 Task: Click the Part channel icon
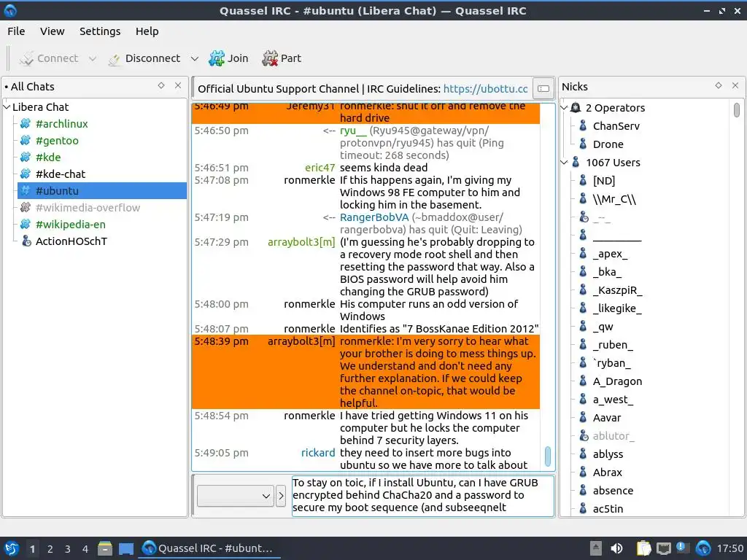point(270,58)
